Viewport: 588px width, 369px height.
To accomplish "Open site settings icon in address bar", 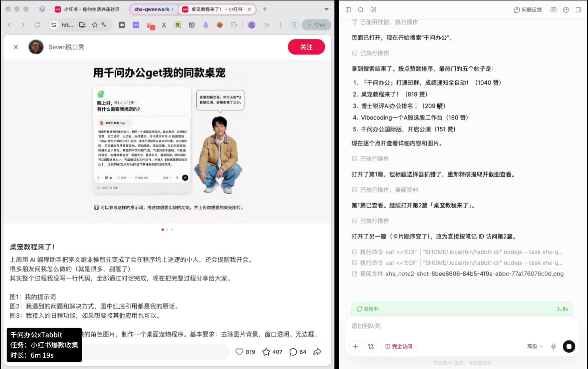I will click(x=54, y=25).
